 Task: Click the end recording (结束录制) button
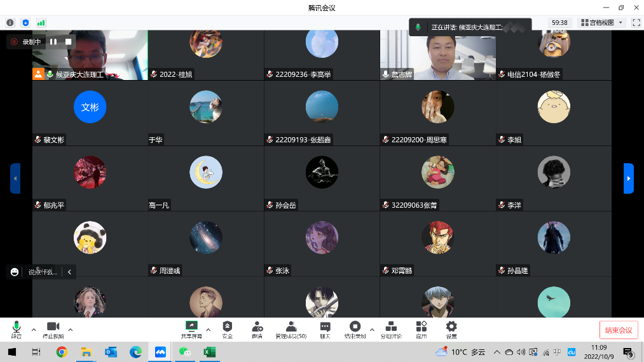355,329
